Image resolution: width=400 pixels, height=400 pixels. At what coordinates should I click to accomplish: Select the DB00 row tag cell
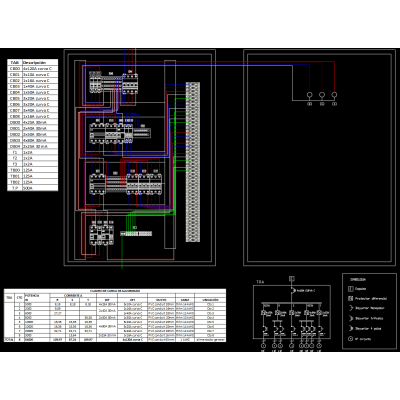(15, 122)
